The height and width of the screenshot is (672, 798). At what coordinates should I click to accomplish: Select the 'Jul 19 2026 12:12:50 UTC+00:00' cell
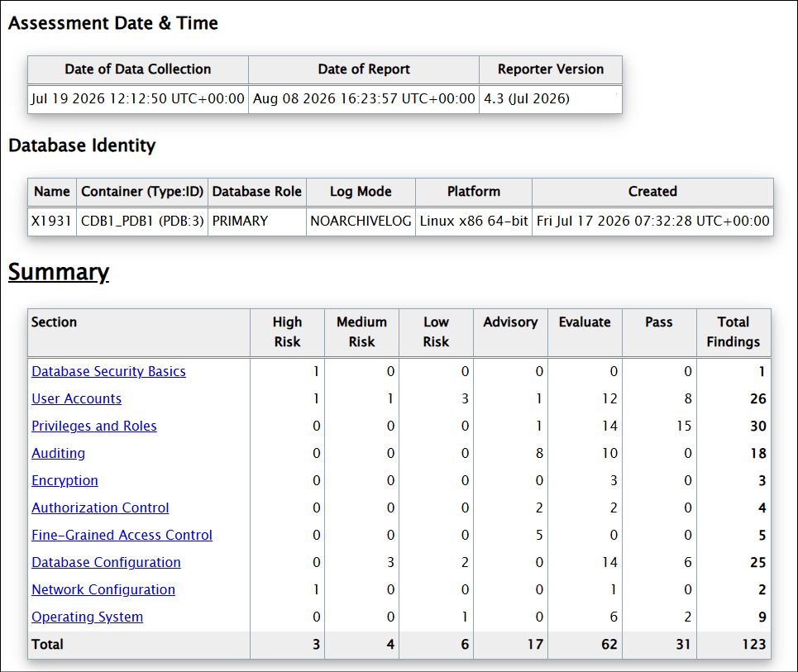pyautogui.click(x=138, y=98)
